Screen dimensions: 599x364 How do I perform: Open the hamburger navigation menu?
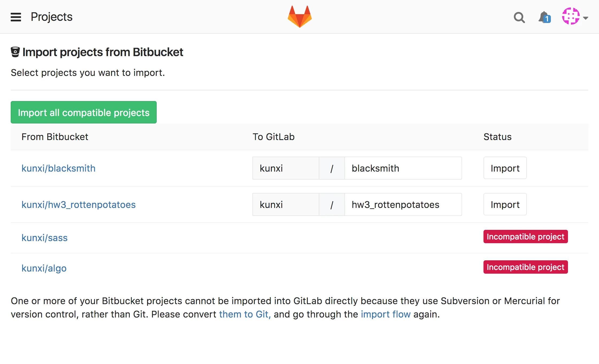(16, 17)
